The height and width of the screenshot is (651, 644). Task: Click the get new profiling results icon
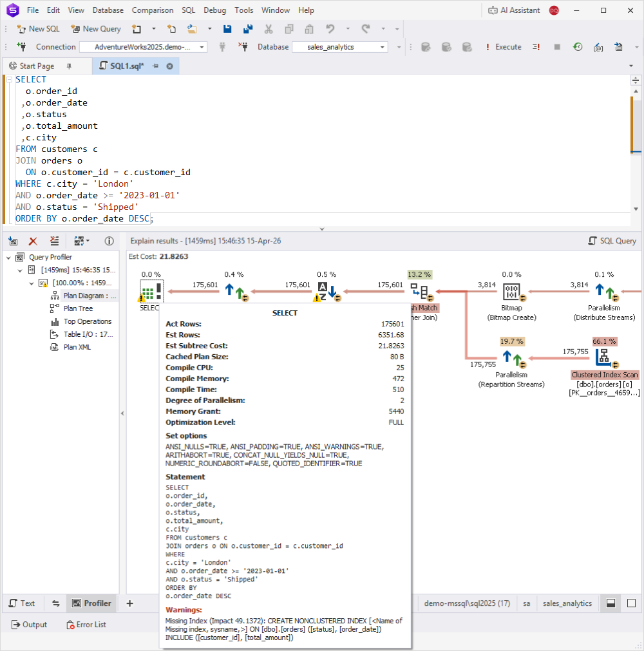coord(14,241)
